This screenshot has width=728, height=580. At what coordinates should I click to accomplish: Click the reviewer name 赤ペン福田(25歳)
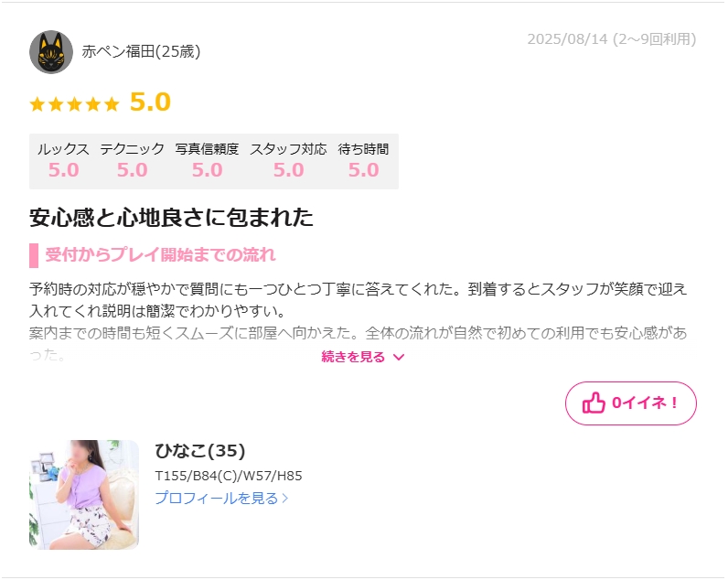pyautogui.click(x=141, y=51)
